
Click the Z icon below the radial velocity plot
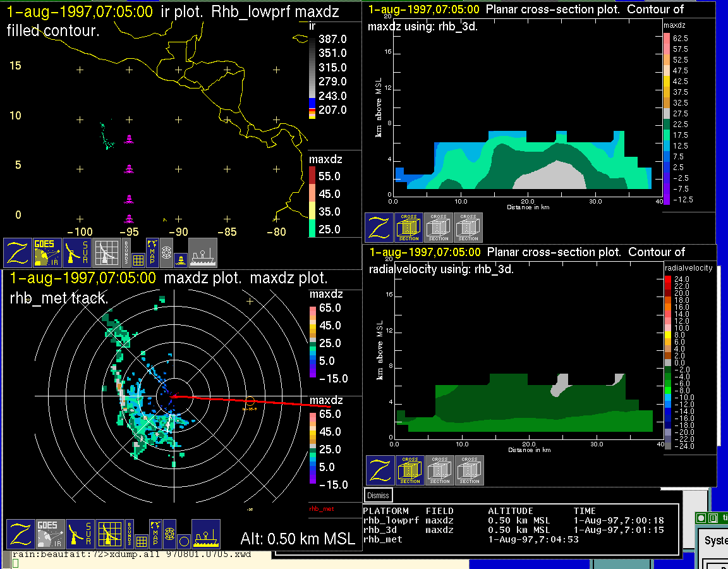coord(380,471)
